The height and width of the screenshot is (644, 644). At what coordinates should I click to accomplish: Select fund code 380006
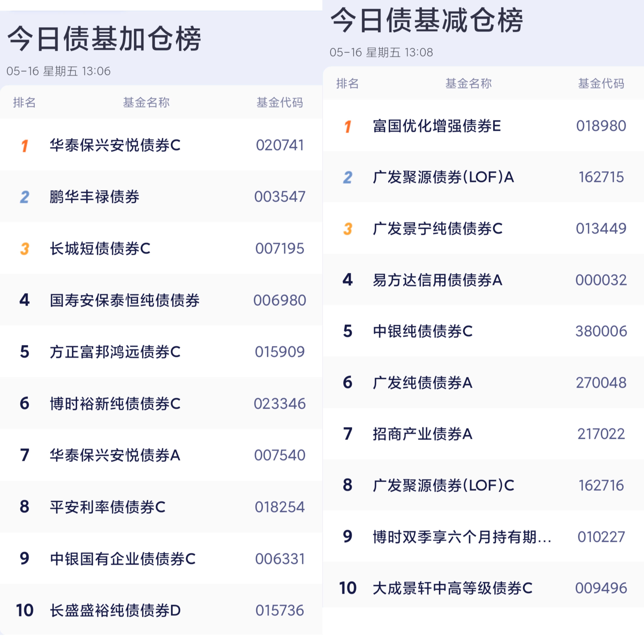601,331
